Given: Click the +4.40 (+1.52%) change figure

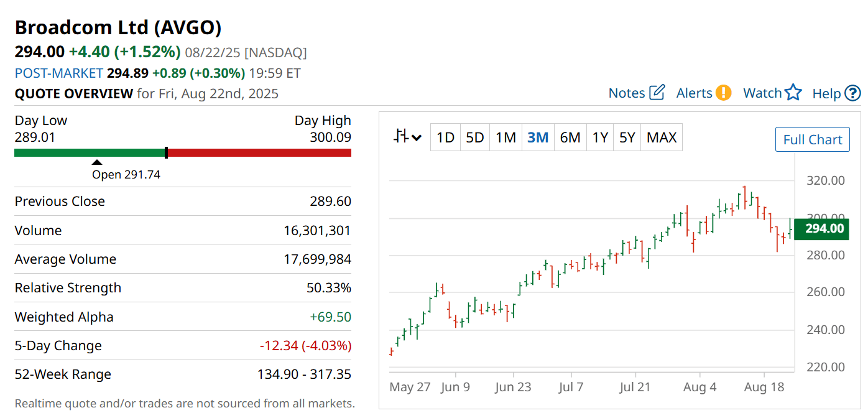Looking at the screenshot, I should 124,52.
